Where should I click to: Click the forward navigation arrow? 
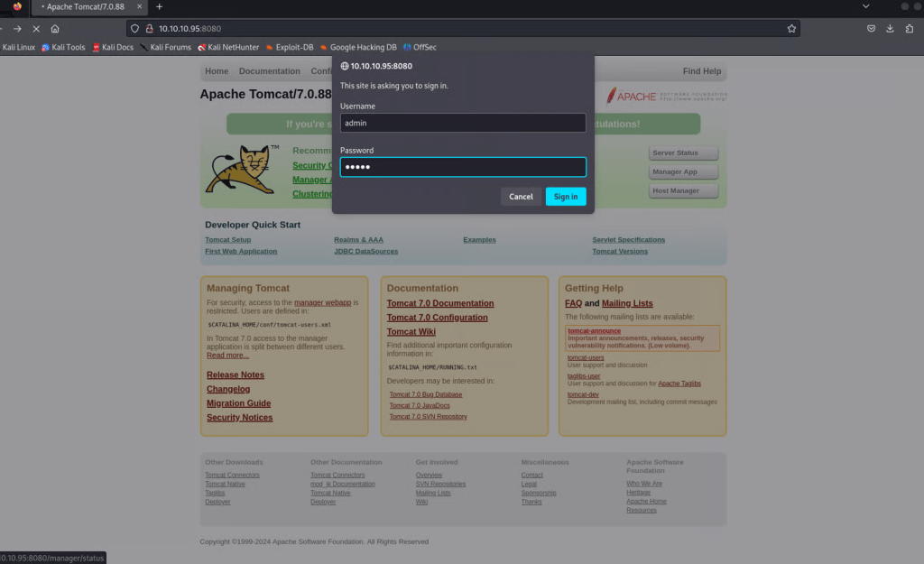17,29
